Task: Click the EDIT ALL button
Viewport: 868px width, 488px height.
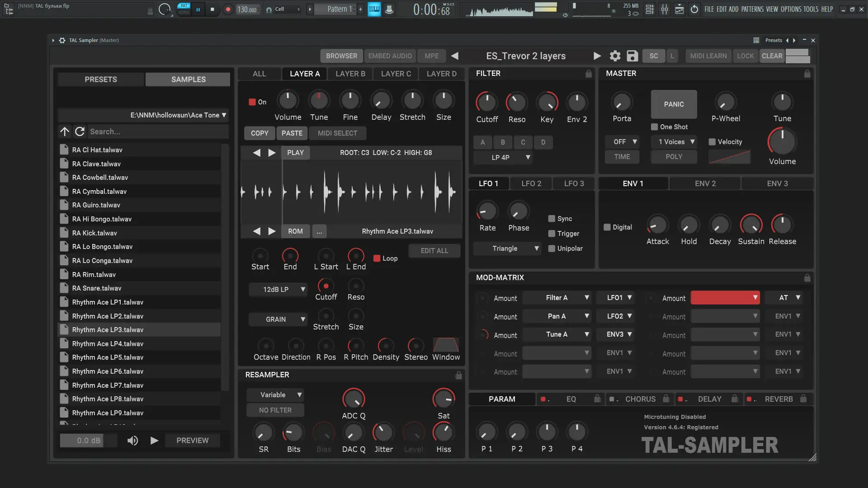Action: pos(434,251)
